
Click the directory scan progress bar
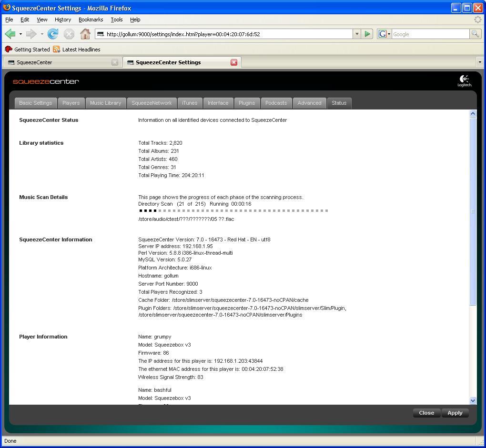233,210
